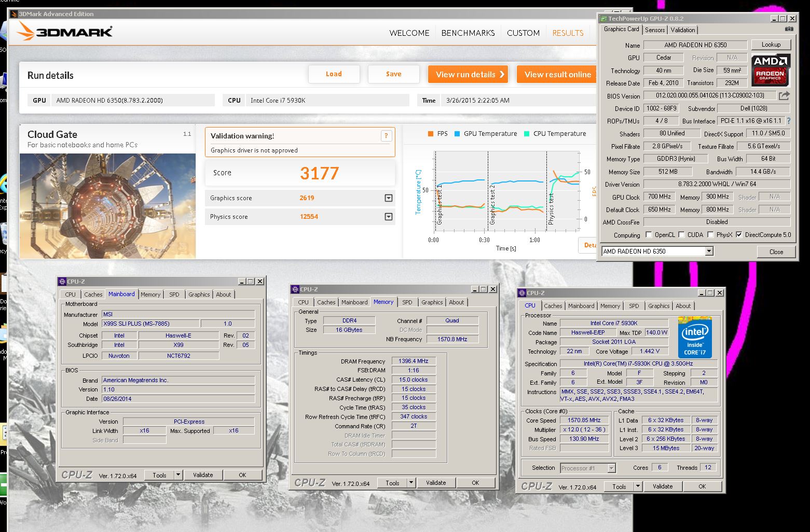Switch to the Sensors tab in GPU-Z
Screen dimensions: 810x532
tap(655, 30)
